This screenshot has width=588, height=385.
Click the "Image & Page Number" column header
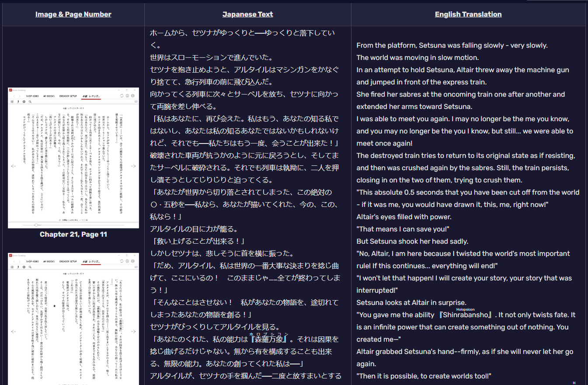[x=73, y=14]
